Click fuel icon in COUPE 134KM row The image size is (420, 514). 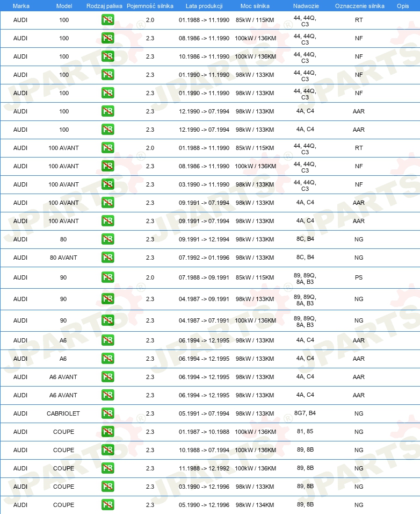(x=108, y=505)
